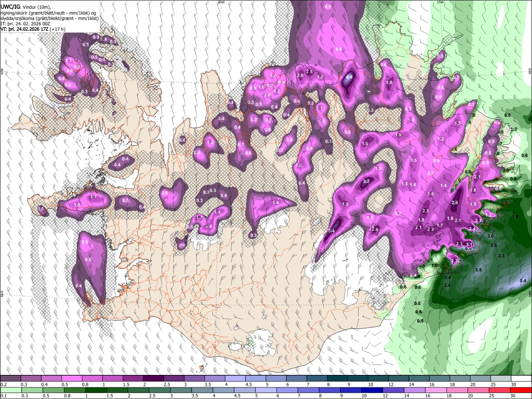Click the 4.4 snowfall value on the map
Image resolution: width=532 pixels, height=399 pixels.
(349, 77)
